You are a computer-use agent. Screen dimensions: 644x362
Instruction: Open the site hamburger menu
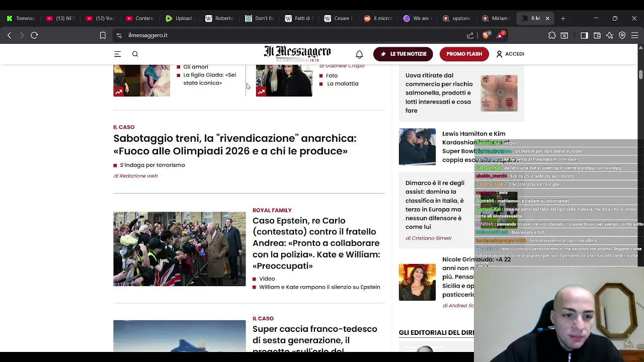point(117,54)
